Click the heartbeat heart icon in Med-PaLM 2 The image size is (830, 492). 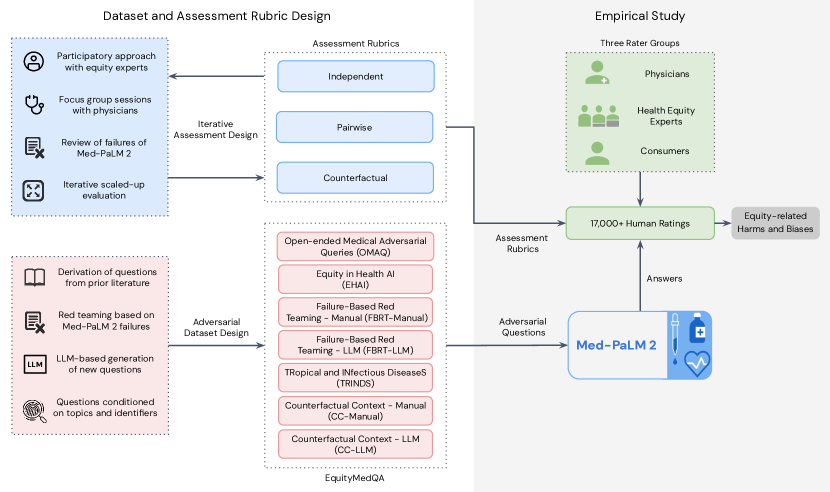click(x=697, y=363)
